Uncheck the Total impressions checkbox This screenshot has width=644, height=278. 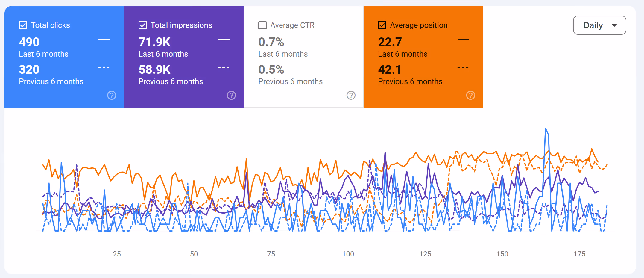(143, 25)
